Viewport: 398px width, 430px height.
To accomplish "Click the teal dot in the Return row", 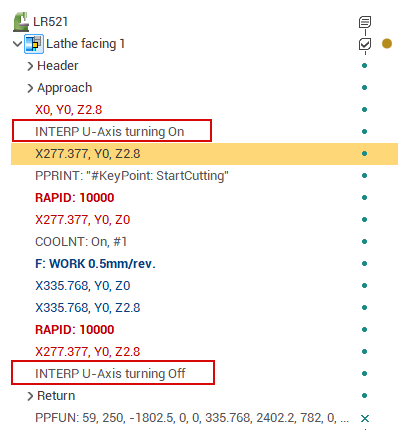I will pyautogui.click(x=364, y=396).
